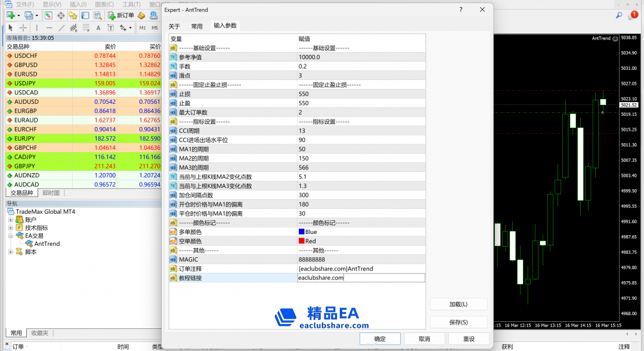Expand the 账户 node in Navigator
644x351 pixels.
[11, 220]
